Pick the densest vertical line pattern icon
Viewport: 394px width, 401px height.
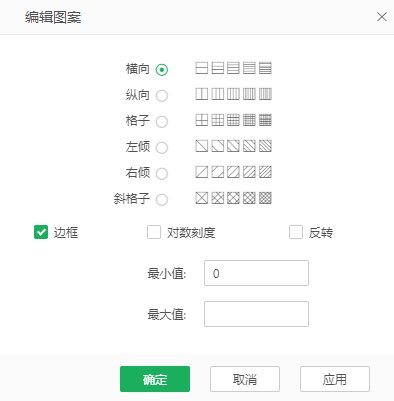point(265,94)
